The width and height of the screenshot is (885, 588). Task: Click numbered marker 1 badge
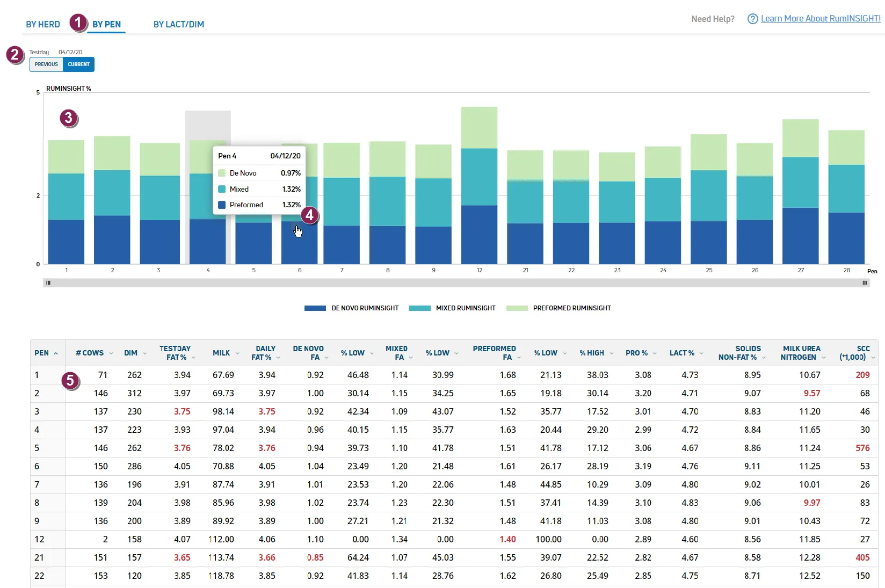click(x=78, y=23)
